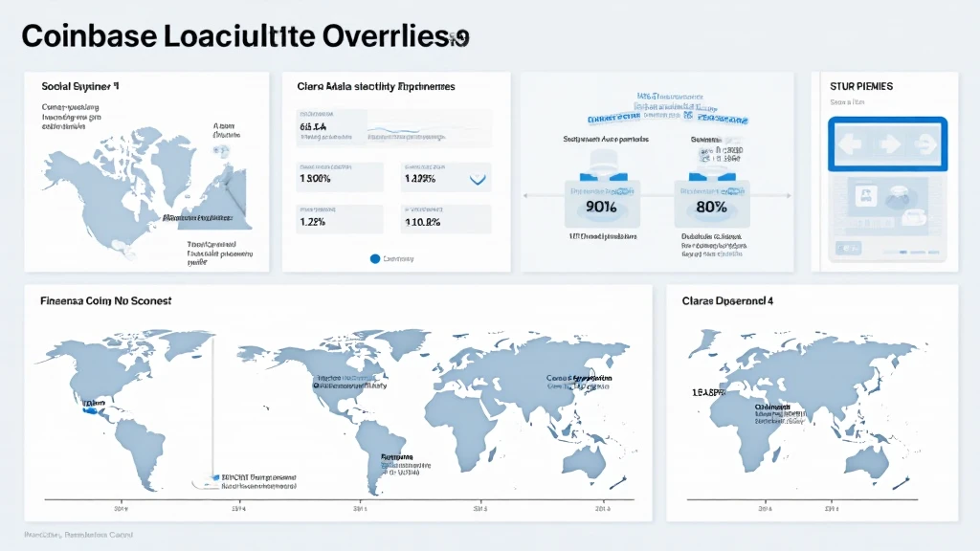Click the blue circle legend marker under the stat cards

click(374, 258)
